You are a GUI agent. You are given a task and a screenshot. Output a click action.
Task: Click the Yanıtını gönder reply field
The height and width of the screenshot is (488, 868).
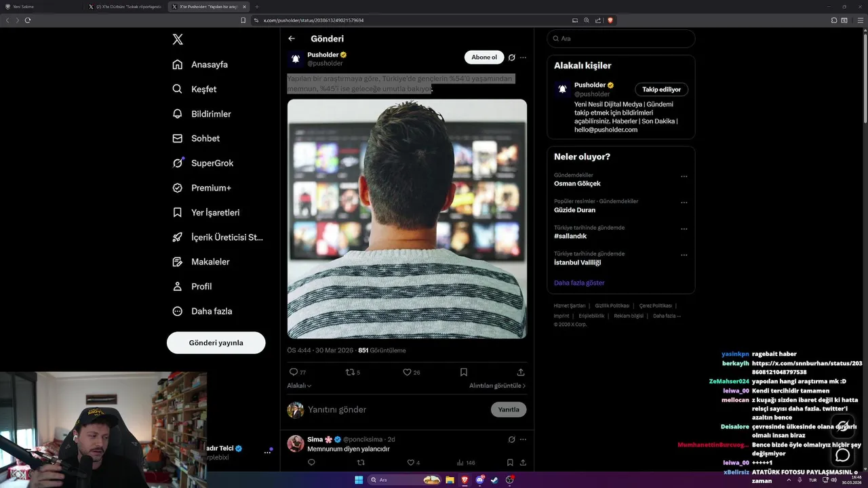(396, 409)
